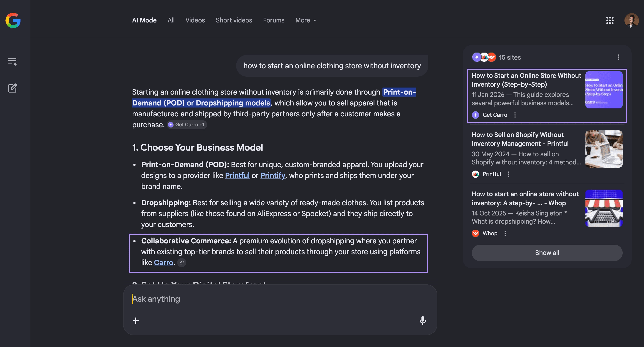Viewport: 644px width, 347px height.
Task: Open the Videos tab
Action: (x=195, y=20)
